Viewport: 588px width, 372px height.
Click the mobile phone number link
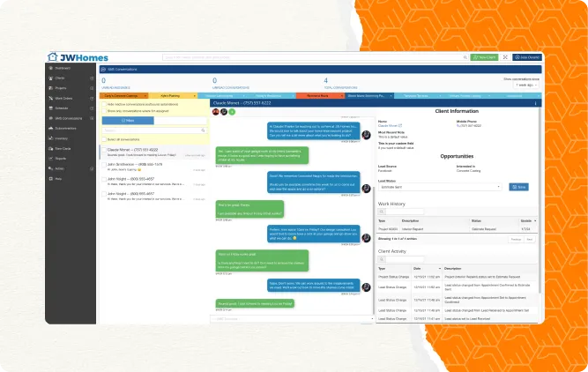point(469,126)
